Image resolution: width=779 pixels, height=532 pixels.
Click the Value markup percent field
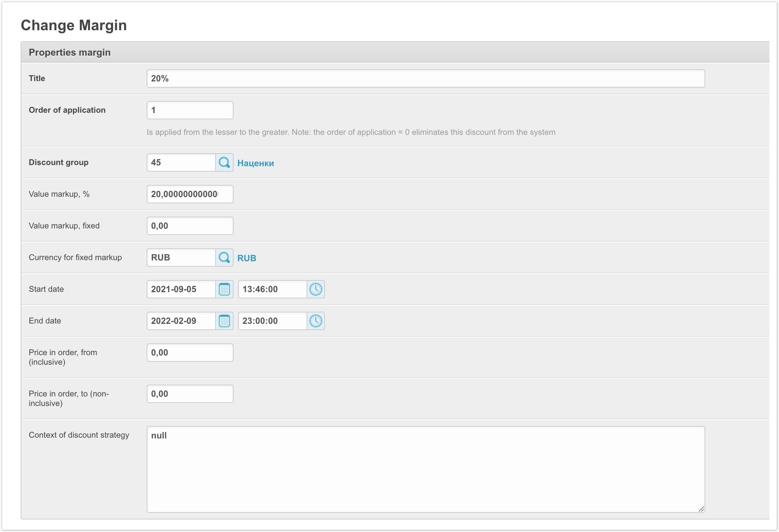tap(190, 194)
